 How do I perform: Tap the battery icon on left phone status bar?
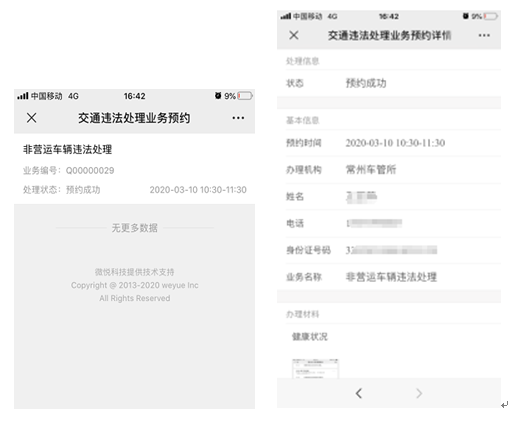245,96
